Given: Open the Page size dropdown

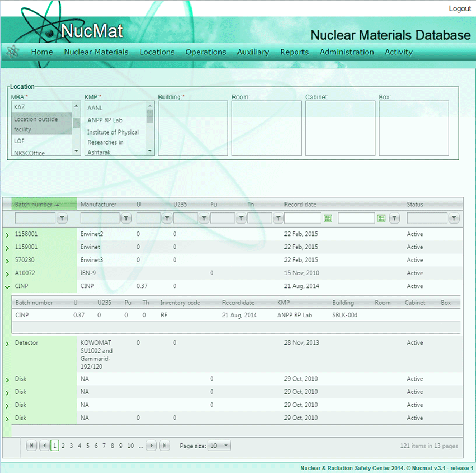Looking at the screenshot, I should 219,446.
